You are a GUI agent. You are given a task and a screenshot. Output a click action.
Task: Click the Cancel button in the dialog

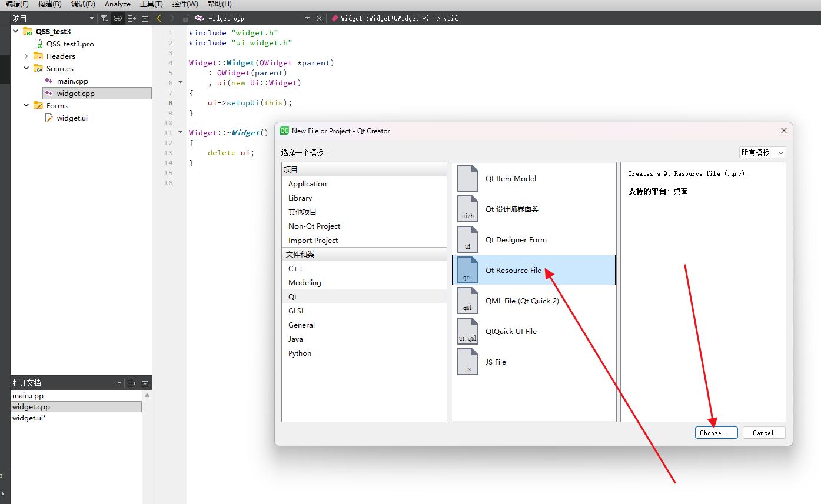(x=763, y=433)
